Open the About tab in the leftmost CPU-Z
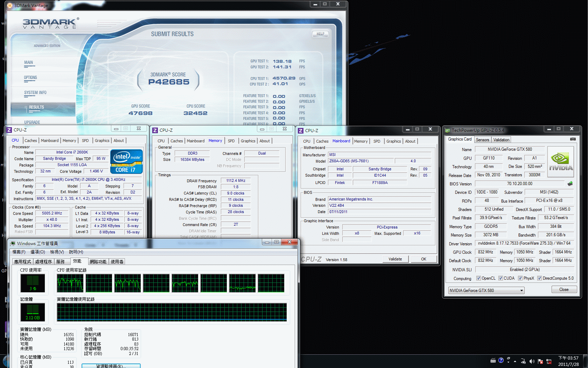Image resolution: width=588 pixels, height=368 pixels. 119,141
